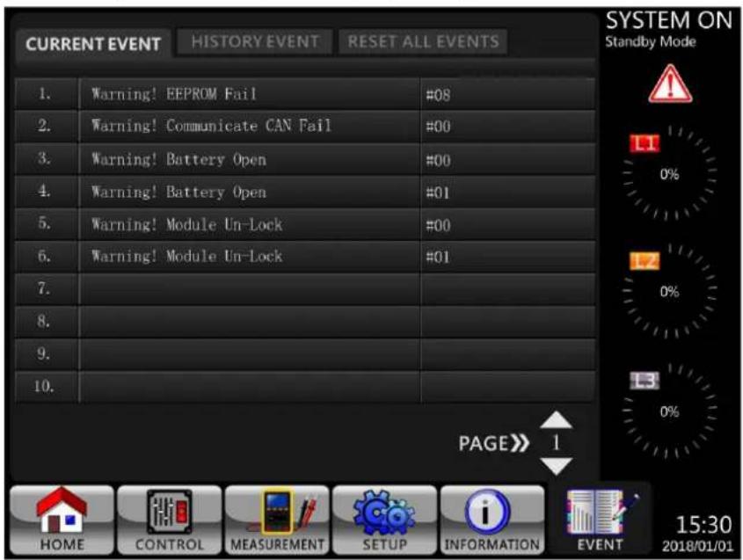The width and height of the screenshot is (743, 560).
Task: Click row number 10. cell
Action: pos(47,387)
